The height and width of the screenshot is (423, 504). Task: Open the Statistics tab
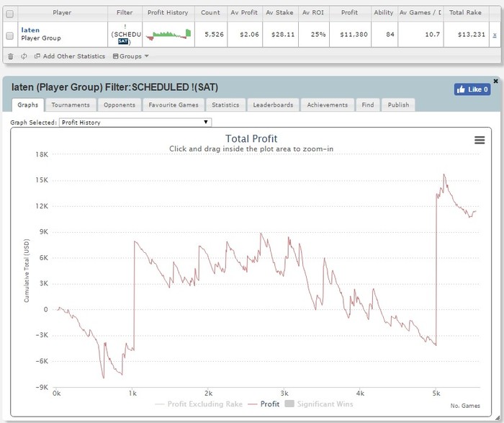(225, 105)
